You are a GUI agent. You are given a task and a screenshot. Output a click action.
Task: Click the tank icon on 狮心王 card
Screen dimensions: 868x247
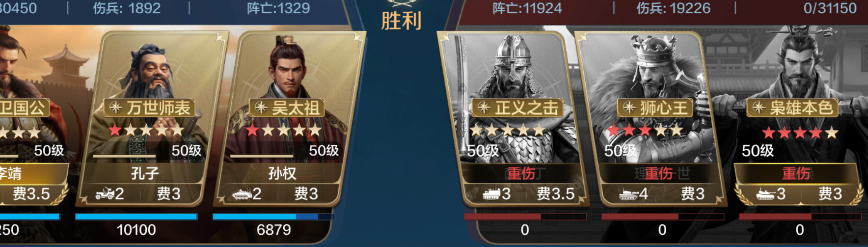click(629, 194)
